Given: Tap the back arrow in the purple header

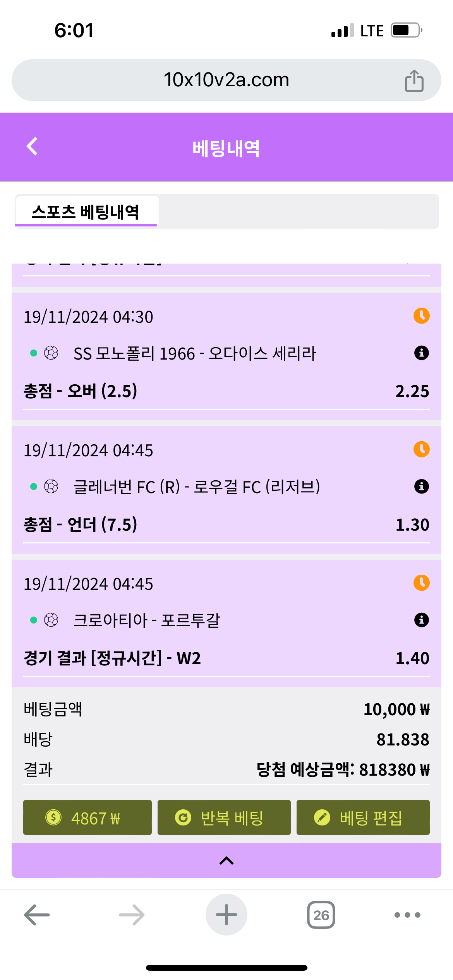Looking at the screenshot, I should coord(32,146).
